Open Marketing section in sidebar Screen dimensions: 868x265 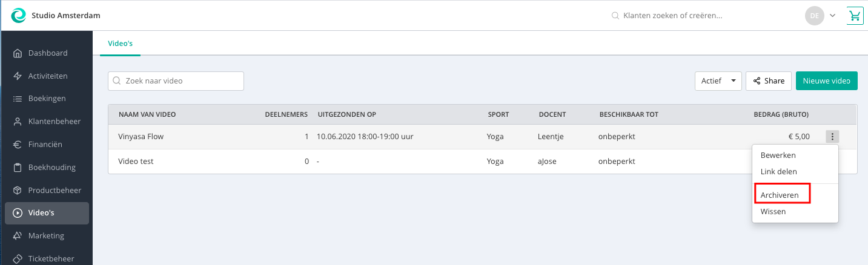[x=47, y=236]
